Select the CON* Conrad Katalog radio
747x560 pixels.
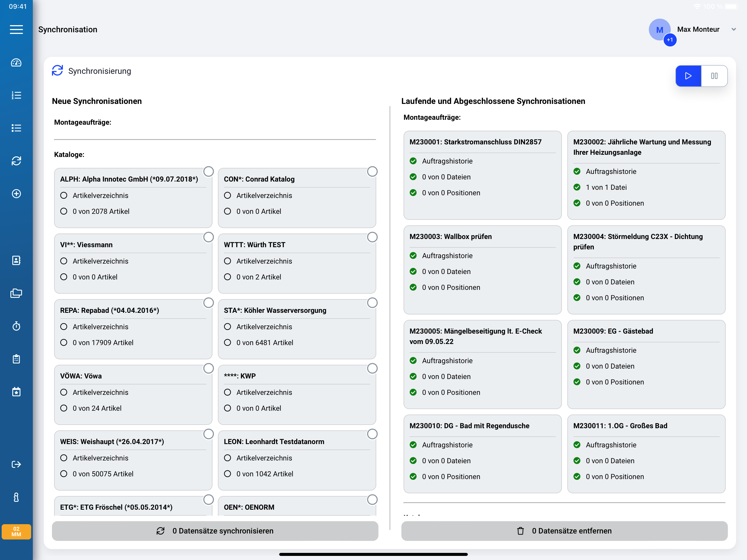[372, 171]
